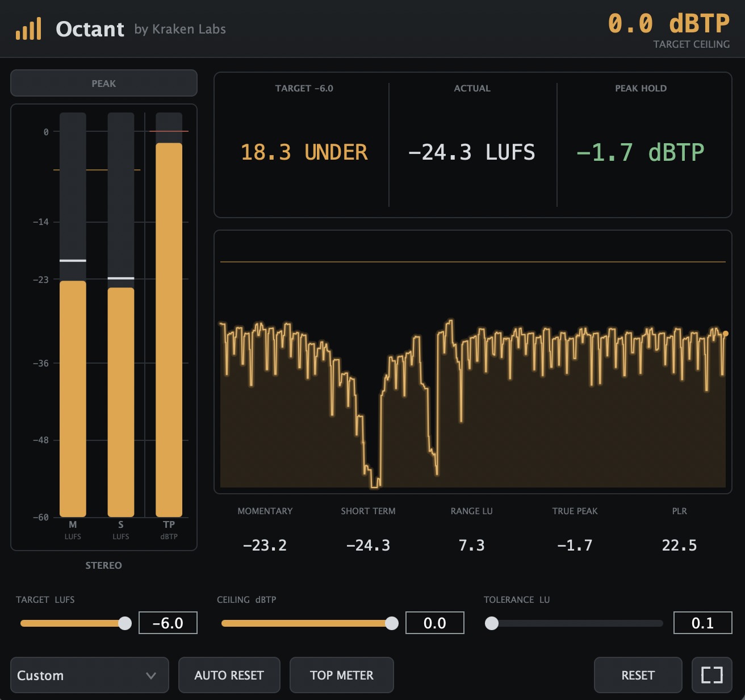Click the PLR value 22.5
Image resolution: width=745 pixels, height=700 pixels.
click(679, 545)
